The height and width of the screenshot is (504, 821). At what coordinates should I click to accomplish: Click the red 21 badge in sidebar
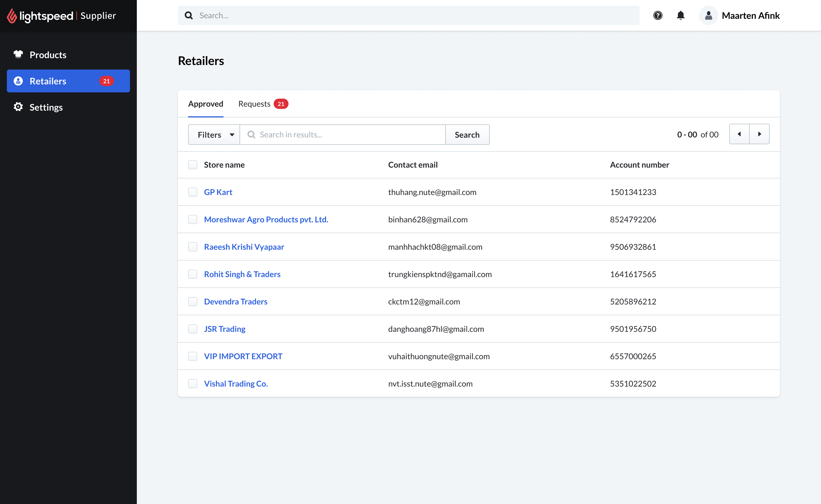tap(106, 81)
